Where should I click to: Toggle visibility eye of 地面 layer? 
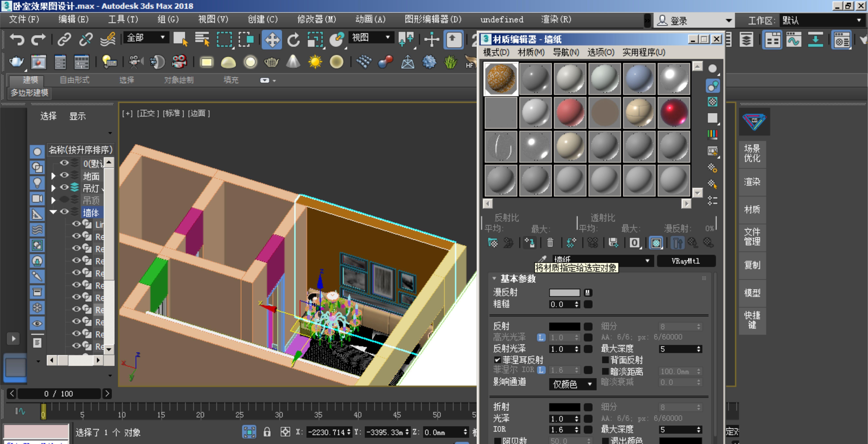click(x=64, y=175)
